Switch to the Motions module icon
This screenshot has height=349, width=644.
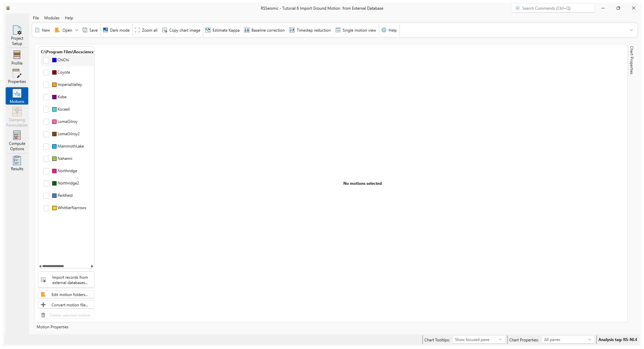click(x=17, y=96)
